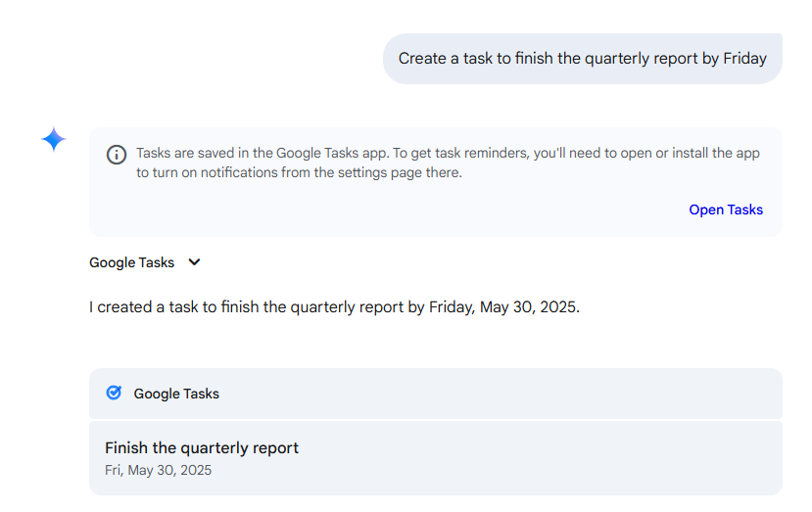Click the 'I created a task' response text
Image resolution: width=812 pixels, height=512 pixels.
[x=155, y=306]
